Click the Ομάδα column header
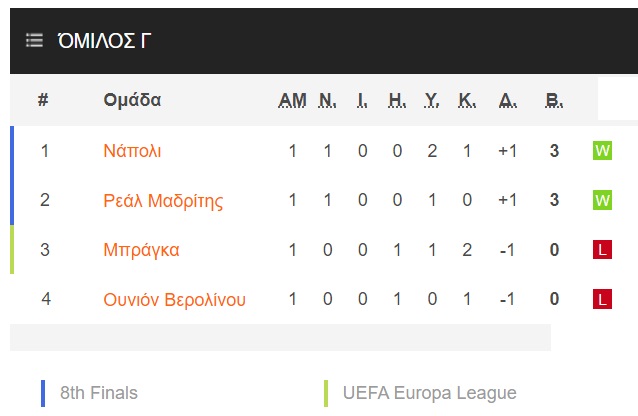 pyautogui.click(x=132, y=100)
